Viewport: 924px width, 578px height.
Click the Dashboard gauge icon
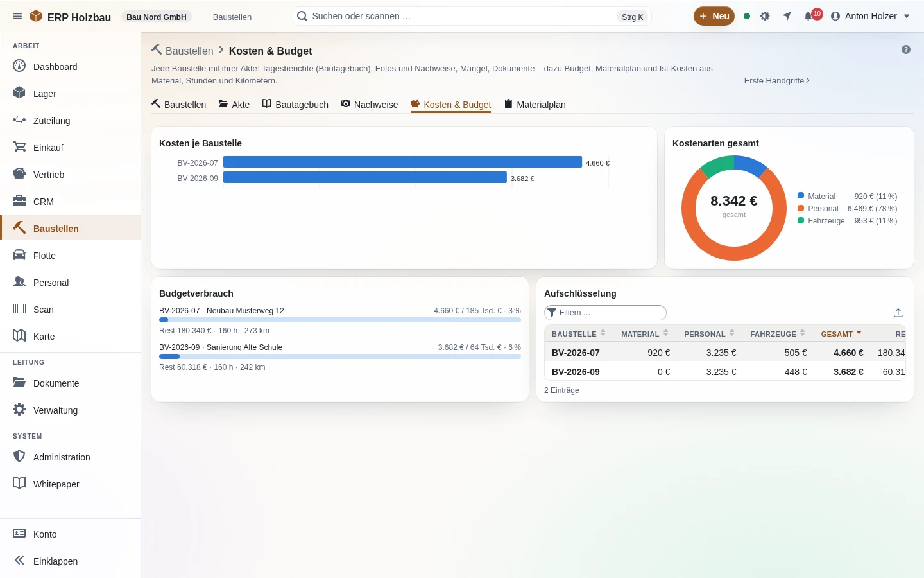[19, 66]
